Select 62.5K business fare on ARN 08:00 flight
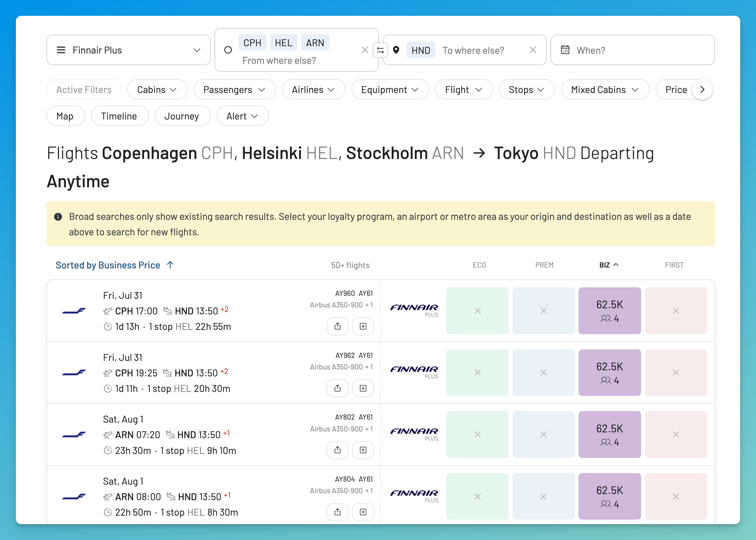The image size is (756, 540). pyautogui.click(x=610, y=496)
